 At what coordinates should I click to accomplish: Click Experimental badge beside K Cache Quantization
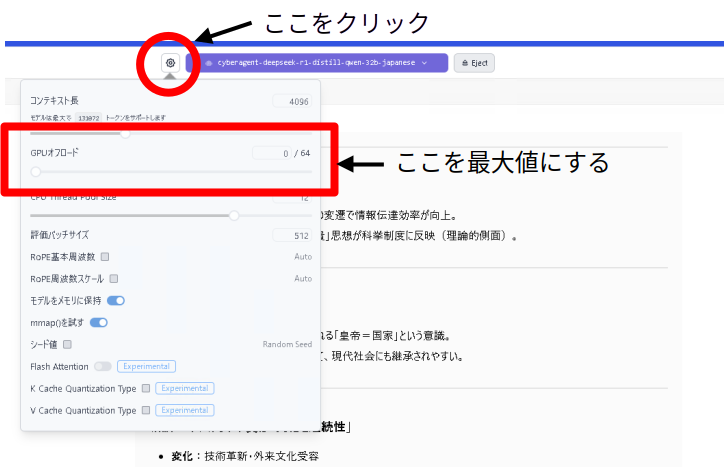pyautogui.click(x=185, y=388)
